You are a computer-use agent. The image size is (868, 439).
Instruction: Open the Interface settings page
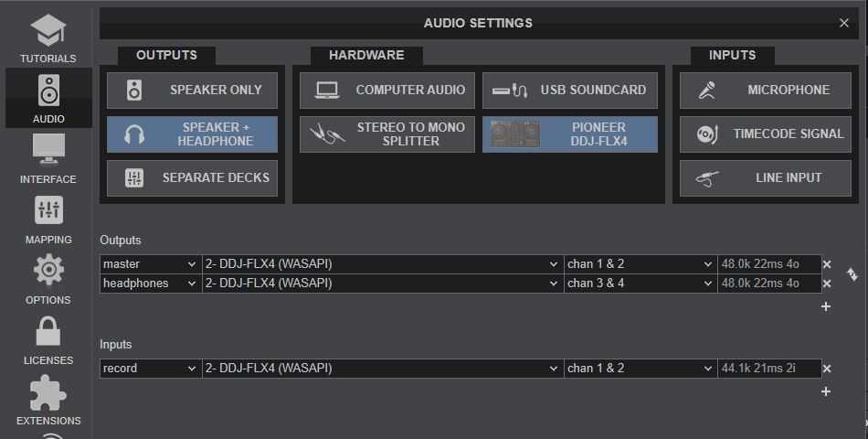[48, 158]
